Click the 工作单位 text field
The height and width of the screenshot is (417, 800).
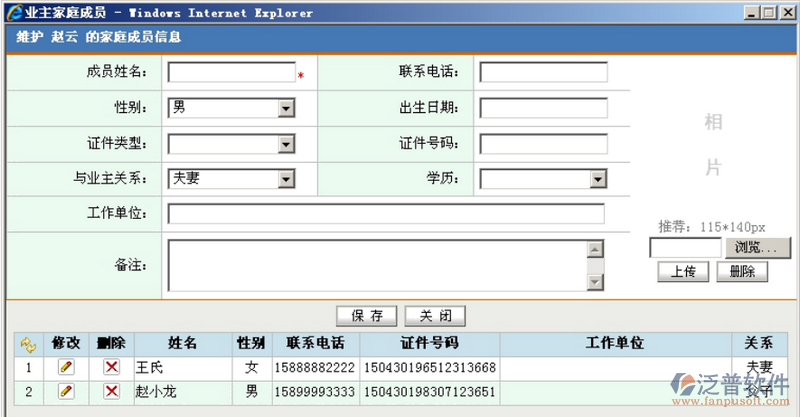click(x=386, y=214)
